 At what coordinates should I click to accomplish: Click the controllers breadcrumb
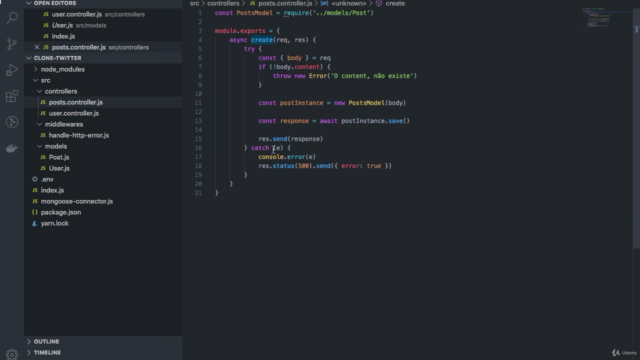click(223, 4)
